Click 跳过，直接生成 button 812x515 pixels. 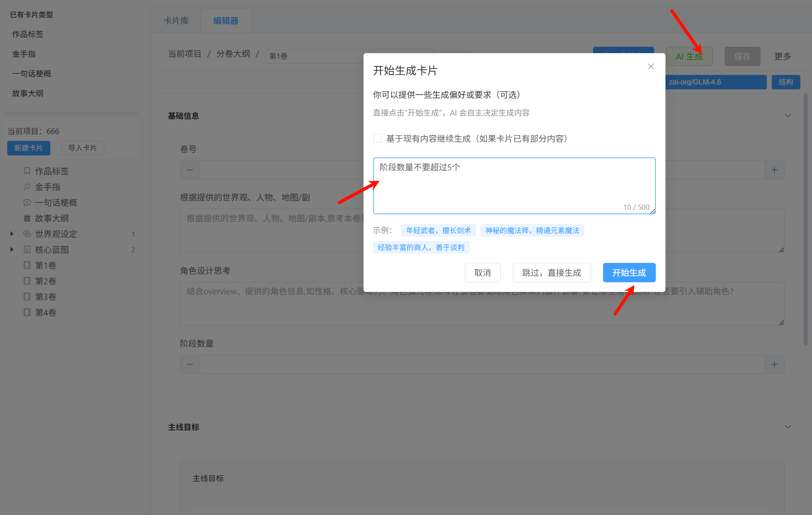coord(552,273)
